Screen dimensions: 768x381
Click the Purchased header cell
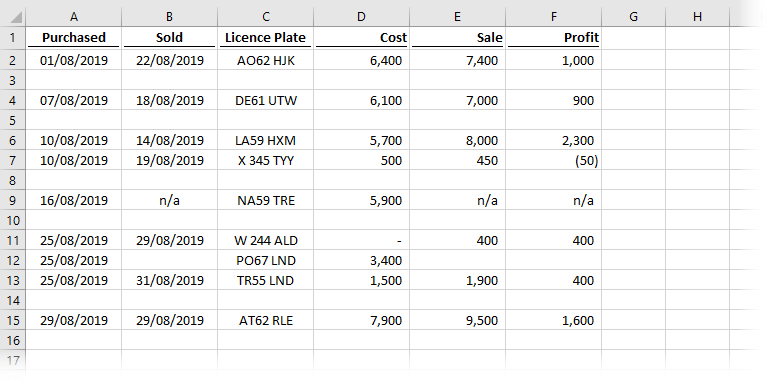click(73, 38)
